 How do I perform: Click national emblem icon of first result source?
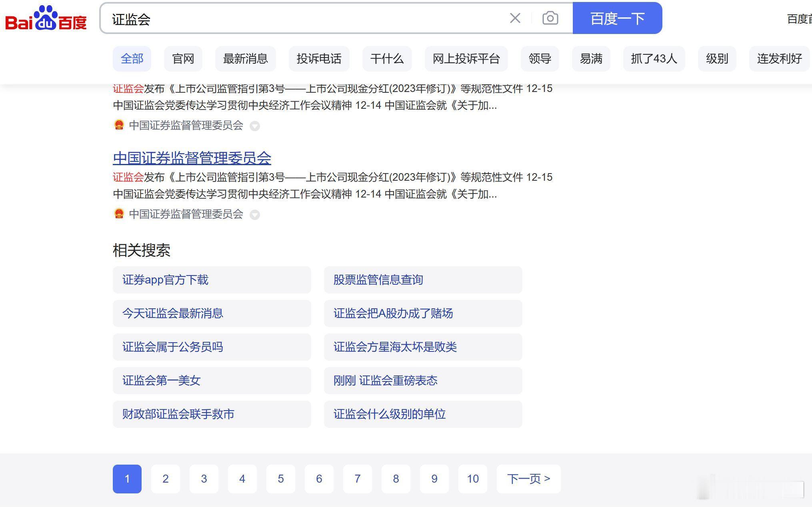[119, 125]
